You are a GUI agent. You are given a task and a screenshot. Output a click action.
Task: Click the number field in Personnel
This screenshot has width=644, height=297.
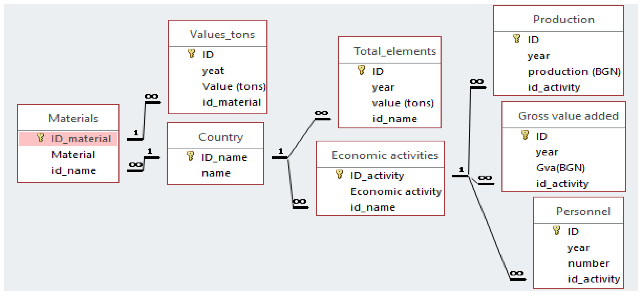tap(588, 263)
